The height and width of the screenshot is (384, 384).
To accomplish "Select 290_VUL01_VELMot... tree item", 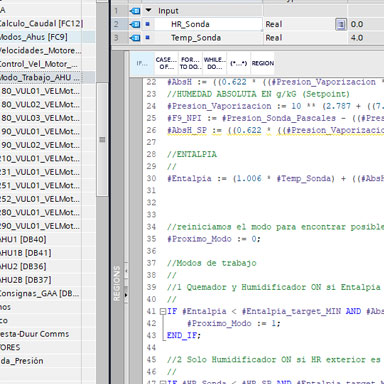I will [x=40, y=226].
